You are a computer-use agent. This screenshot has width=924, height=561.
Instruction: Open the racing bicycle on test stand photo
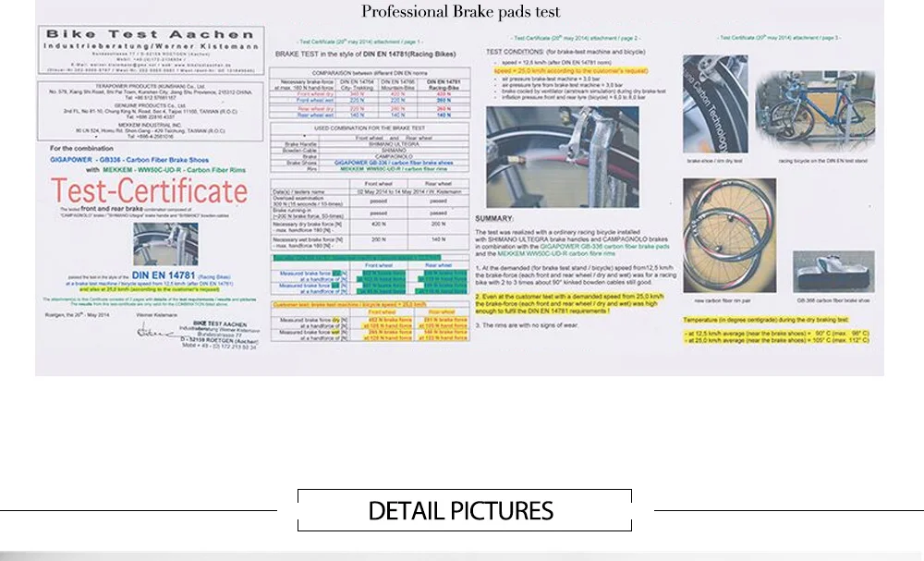[x=816, y=111]
